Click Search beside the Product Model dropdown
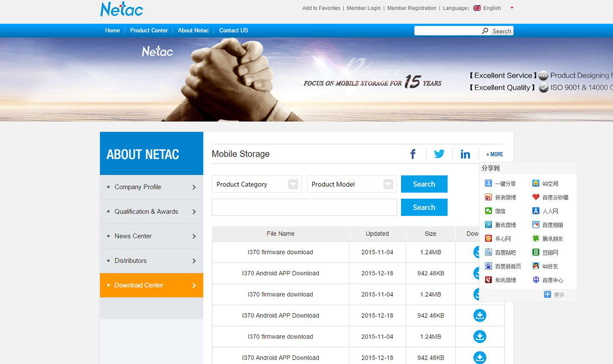 click(424, 184)
